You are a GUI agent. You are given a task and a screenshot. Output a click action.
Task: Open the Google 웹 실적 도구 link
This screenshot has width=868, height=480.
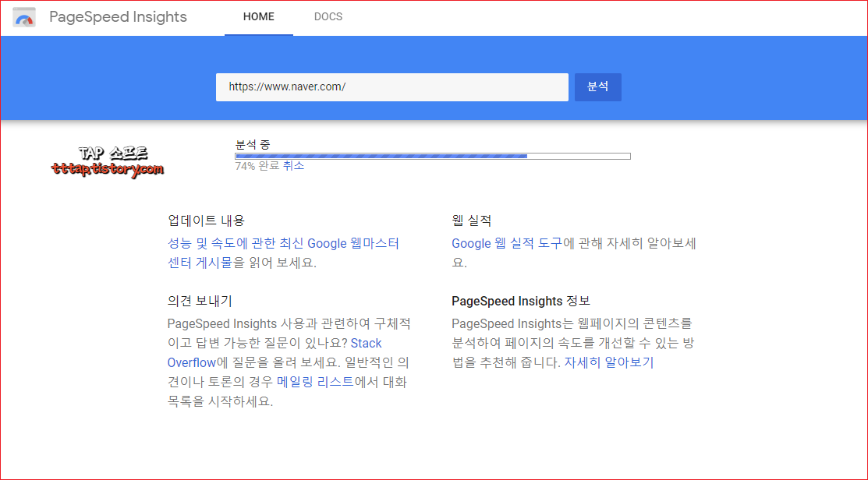point(506,243)
